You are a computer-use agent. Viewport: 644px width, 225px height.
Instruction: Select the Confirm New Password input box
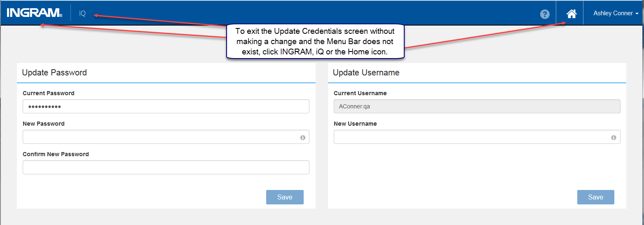tap(166, 167)
